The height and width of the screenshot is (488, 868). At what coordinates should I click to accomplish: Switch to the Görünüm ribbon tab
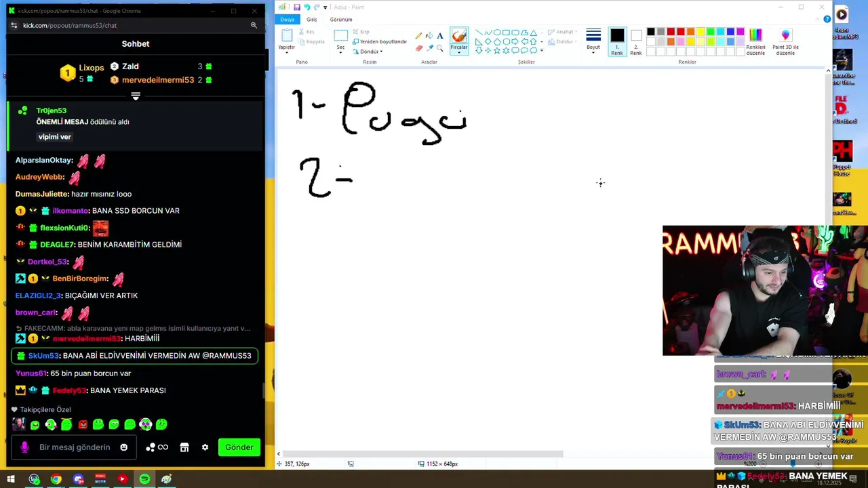(x=341, y=19)
